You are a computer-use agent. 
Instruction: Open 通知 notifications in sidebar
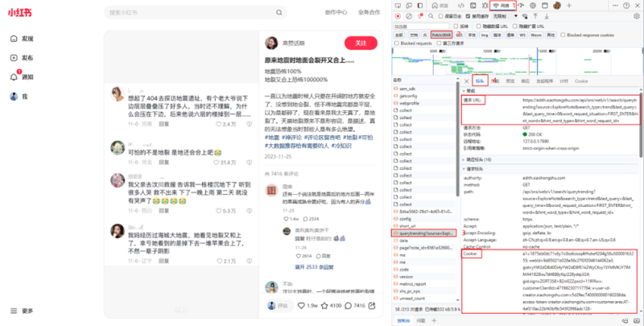(22, 76)
